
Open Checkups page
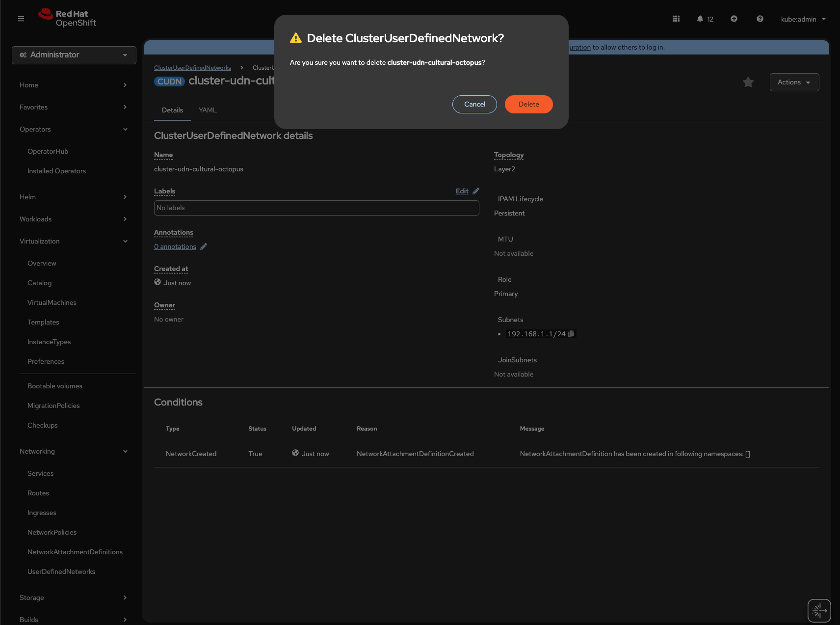[42, 425]
